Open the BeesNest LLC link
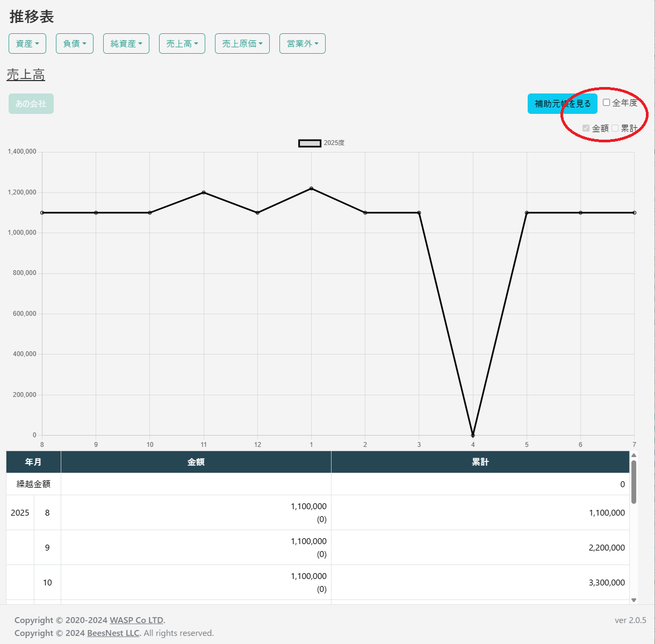 (x=113, y=633)
